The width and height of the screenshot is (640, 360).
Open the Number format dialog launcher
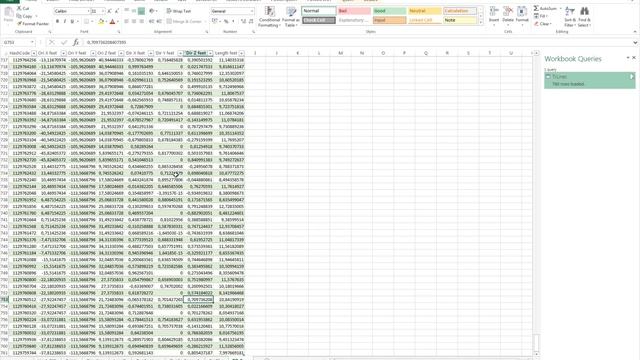pyautogui.click(x=253, y=32)
